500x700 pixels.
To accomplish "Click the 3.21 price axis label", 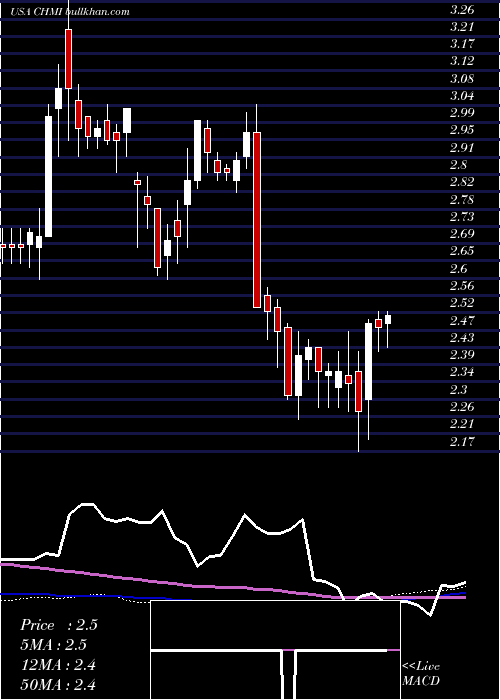I will (x=462, y=27).
